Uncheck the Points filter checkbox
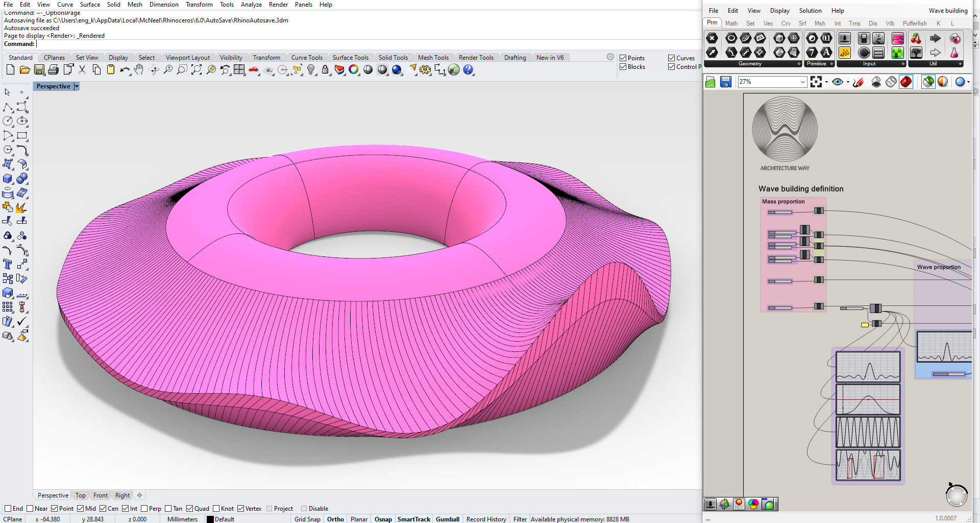Viewport: 980px width, 523px height. coord(623,58)
